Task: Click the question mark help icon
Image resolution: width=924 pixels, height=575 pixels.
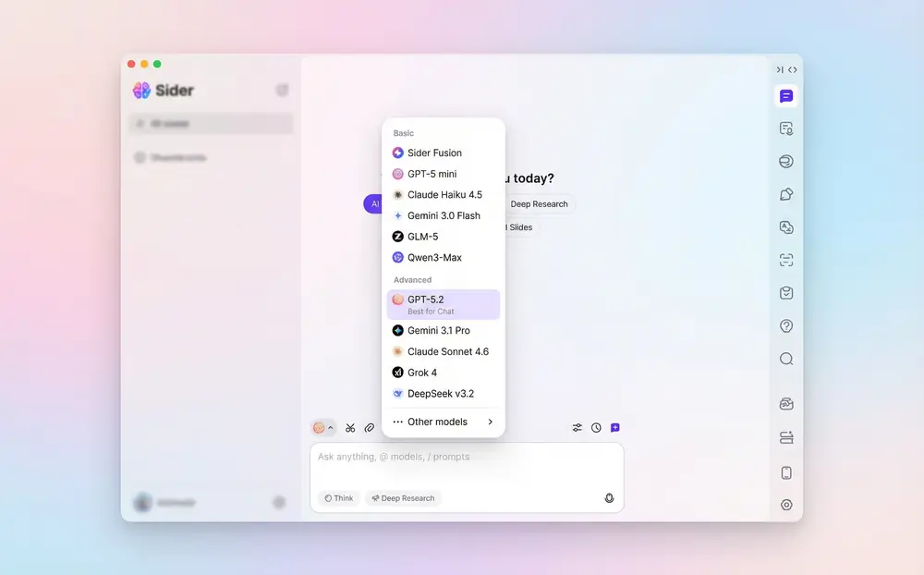Action: [x=786, y=326]
